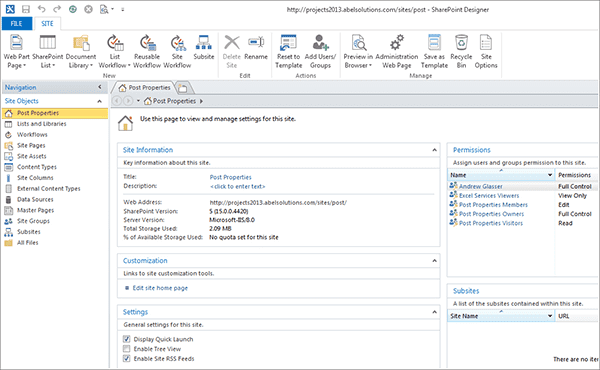The height and width of the screenshot is (370, 600).
Task: Click Add Users/Groups in ribbon
Action: coord(320,52)
